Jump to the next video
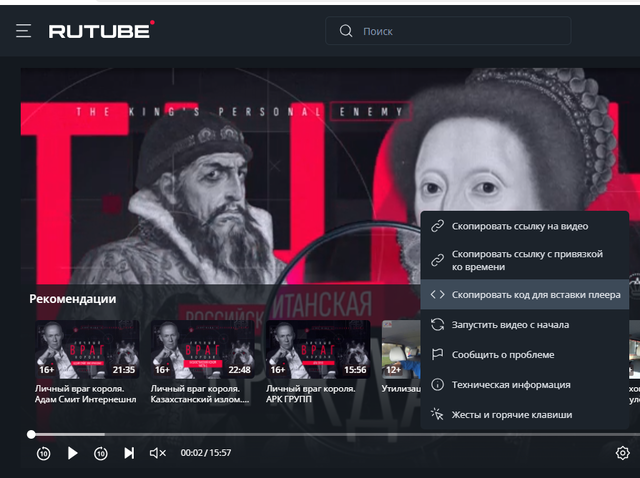This screenshot has height=478, width=640. (x=129, y=453)
